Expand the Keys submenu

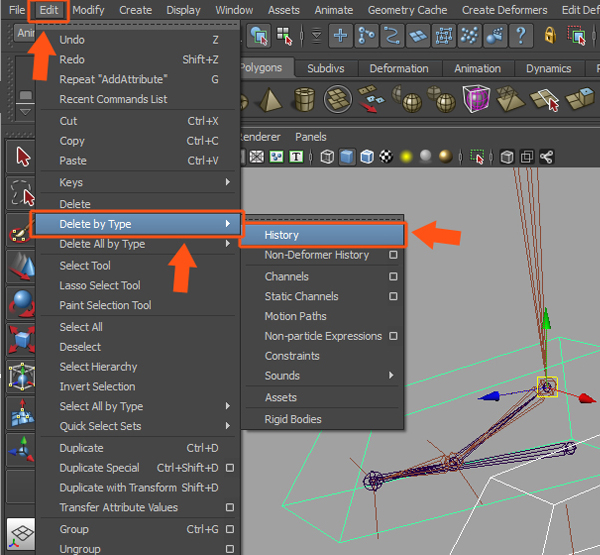[x=138, y=182]
